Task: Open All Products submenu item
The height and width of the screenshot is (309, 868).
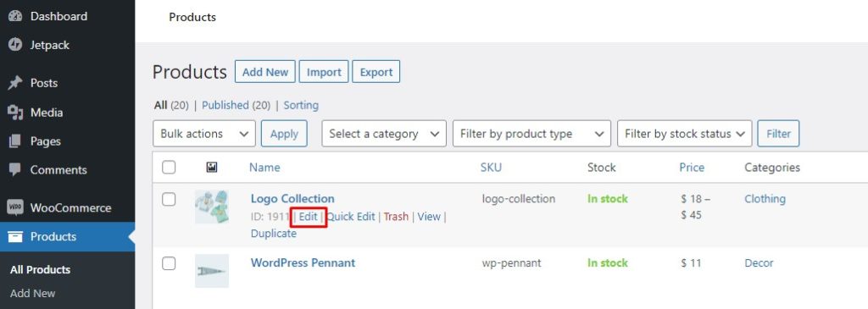Action: click(x=41, y=270)
